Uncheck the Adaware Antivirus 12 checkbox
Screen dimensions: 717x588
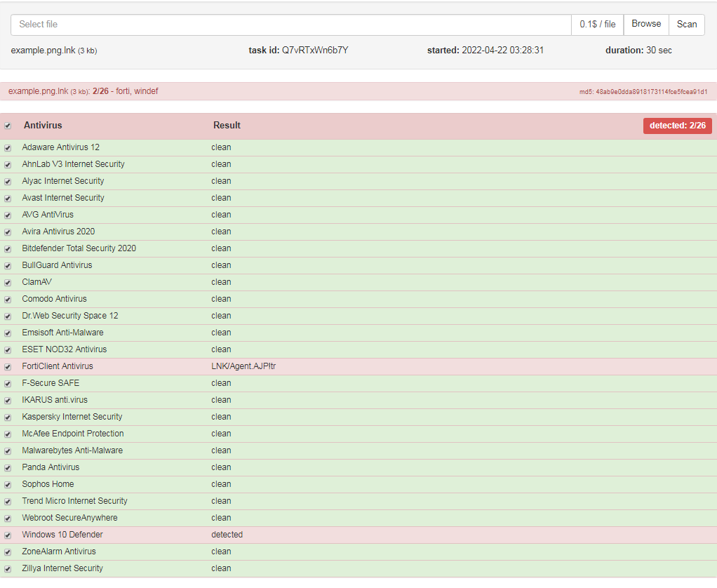8,148
